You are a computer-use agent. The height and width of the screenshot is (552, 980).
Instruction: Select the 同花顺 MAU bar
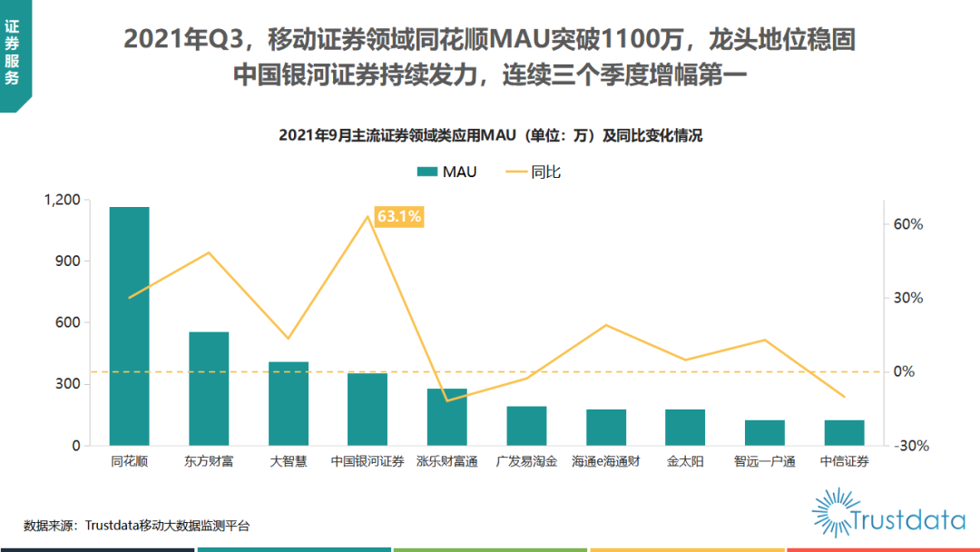(129, 326)
